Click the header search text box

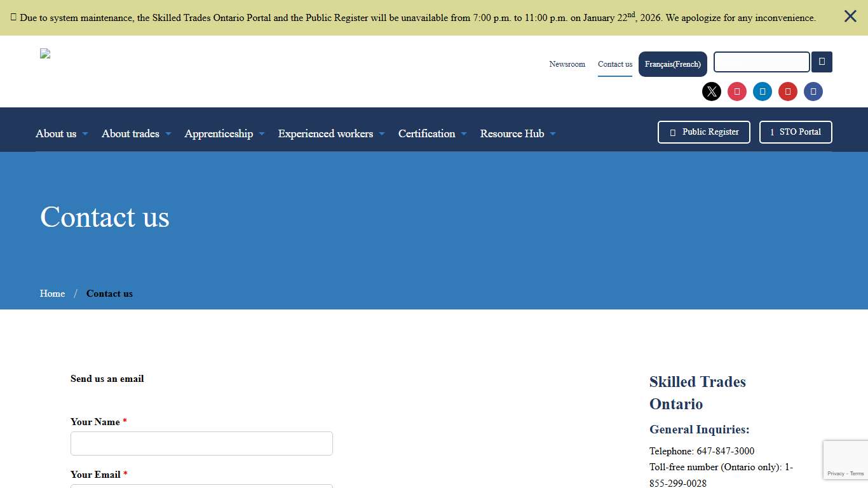[761, 62]
